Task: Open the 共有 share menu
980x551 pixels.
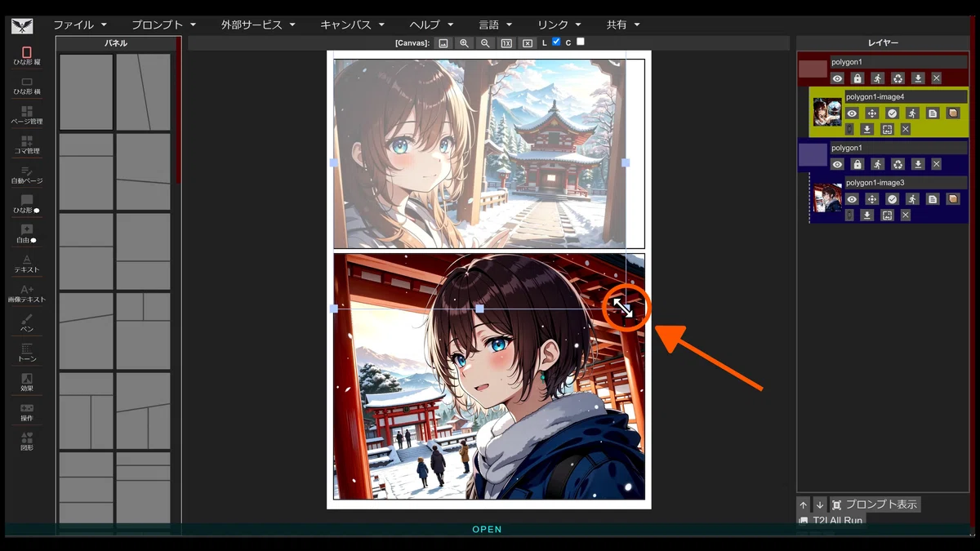Action: pyautogui.click(x=623, y=24)
